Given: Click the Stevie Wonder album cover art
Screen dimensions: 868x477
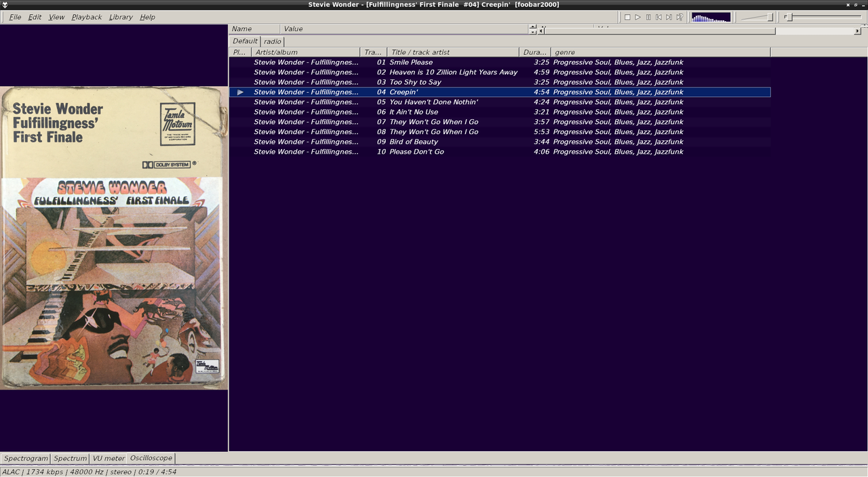Looking at the screenshot, I should (114, 238).
